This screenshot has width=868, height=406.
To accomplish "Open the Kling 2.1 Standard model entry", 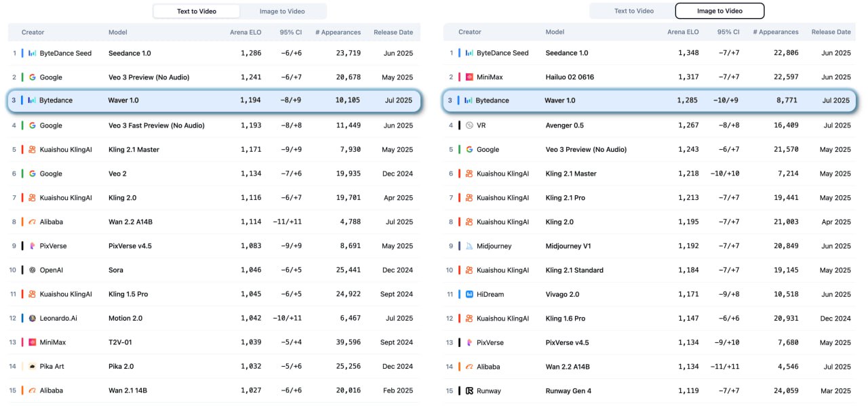I will coord(574,270).
